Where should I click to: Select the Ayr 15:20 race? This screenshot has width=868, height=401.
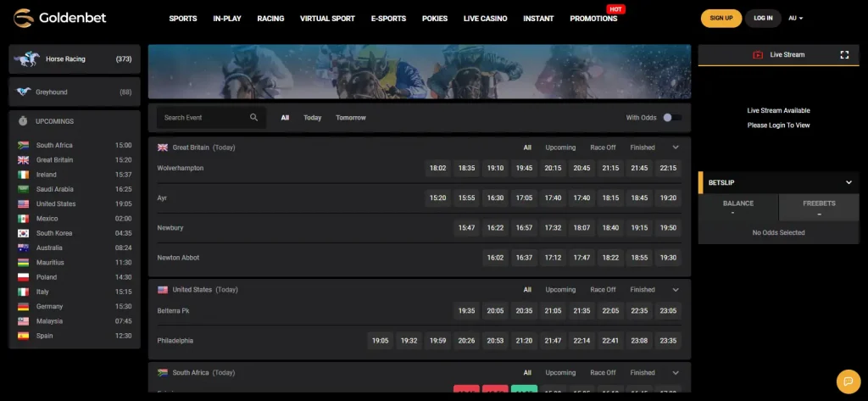(x=438, y=198)
